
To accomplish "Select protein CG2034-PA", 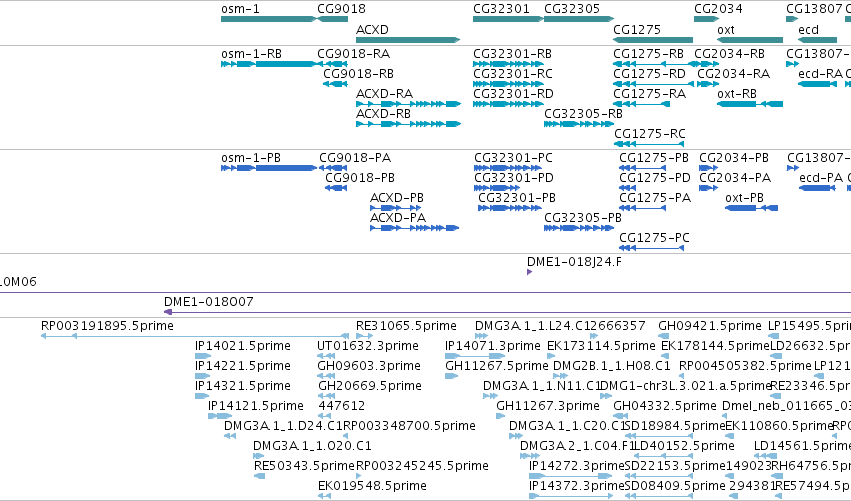I will pyautogui.click(x=709, y=188).
